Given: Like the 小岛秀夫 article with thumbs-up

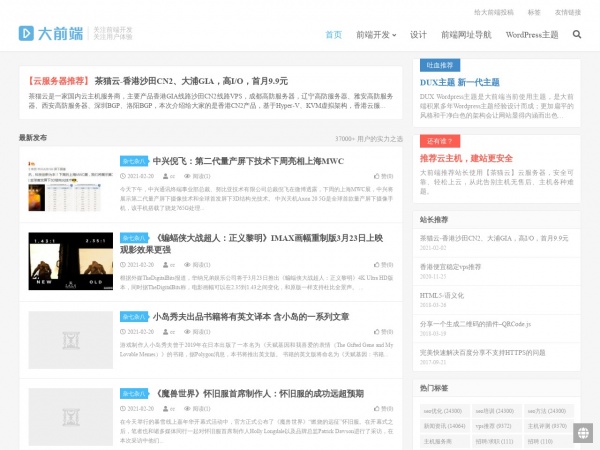Looking at the screenshot, I should (383, 332).
